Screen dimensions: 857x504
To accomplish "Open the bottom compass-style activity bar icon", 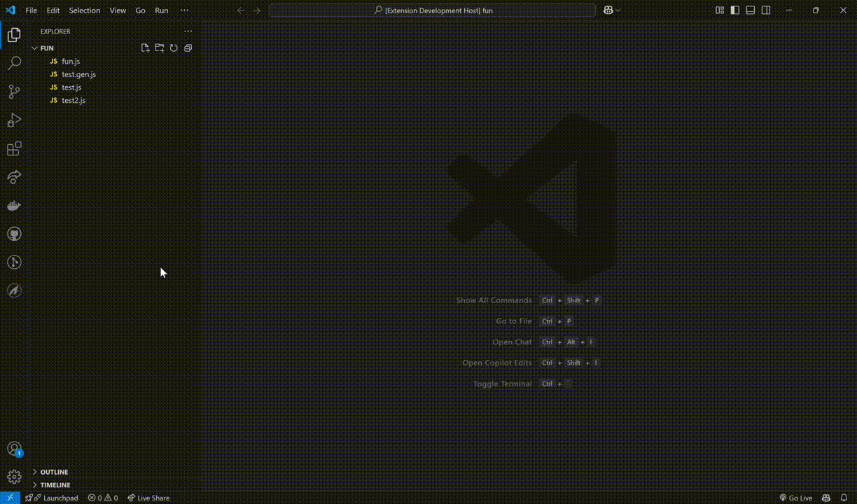I will click(x=14, y=290).
